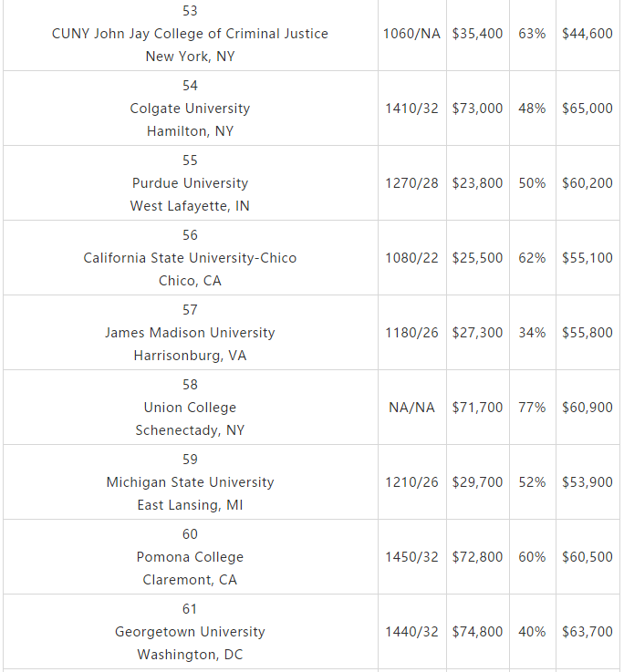Click the Purdue University entry
The height and width of the screenshot is (672, 624).
[x=190, y=183]
